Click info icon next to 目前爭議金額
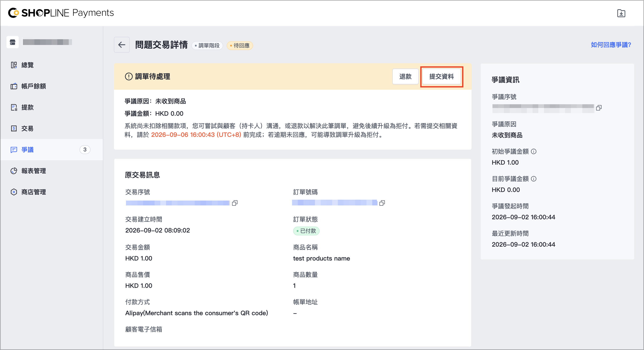 tap(533, 179)
